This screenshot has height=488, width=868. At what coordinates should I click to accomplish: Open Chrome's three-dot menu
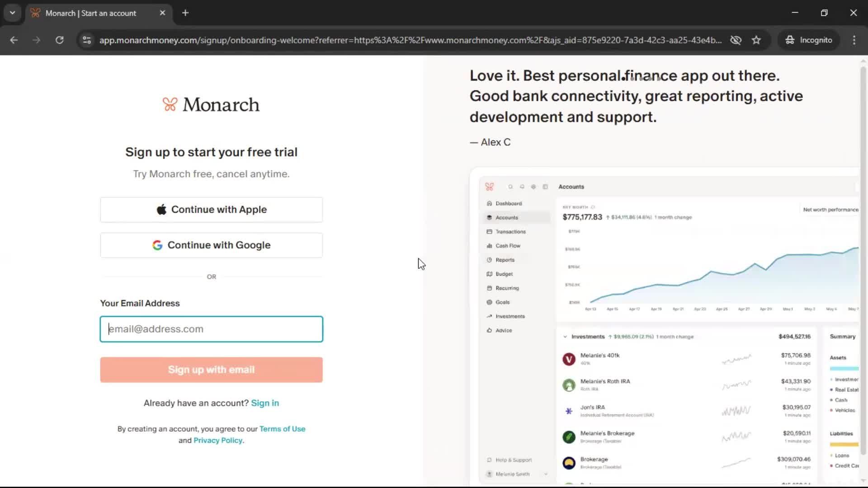(854, 40)
